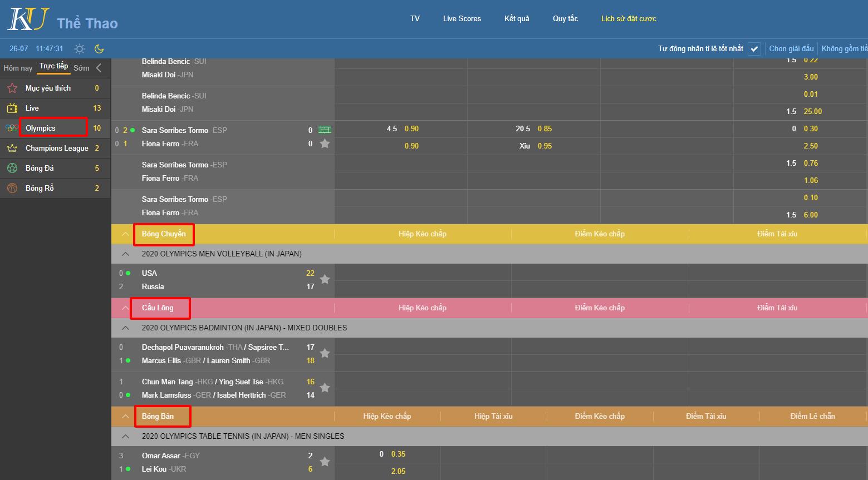
Task: Click Russia team name
Action: click(153, 286)
